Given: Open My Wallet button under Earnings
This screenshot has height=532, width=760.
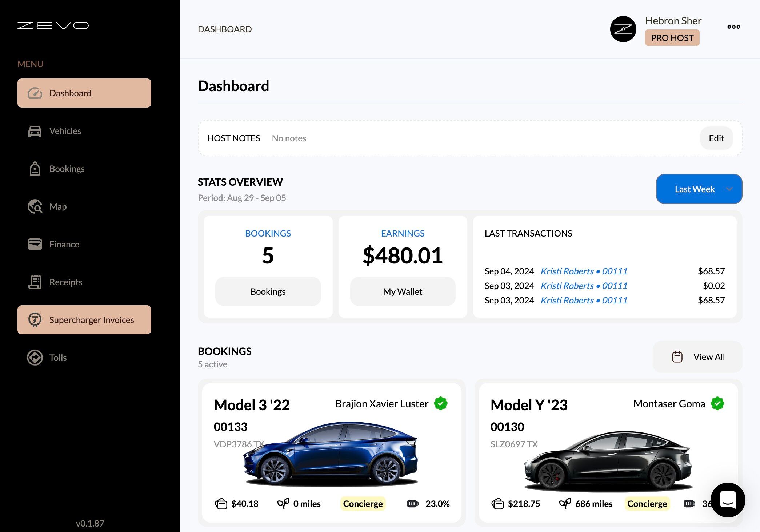Looking at the screenshot, I should pyautogui.click(x=403, y=291).
